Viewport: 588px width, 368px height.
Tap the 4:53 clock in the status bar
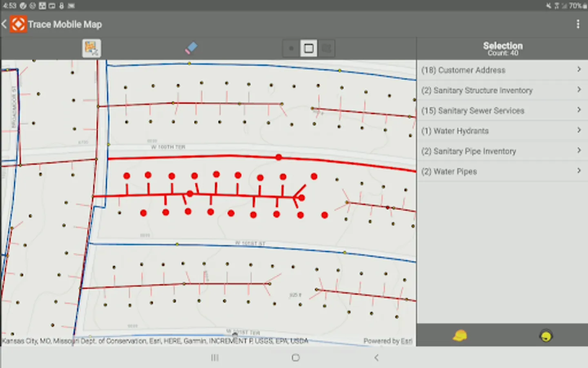click(9, 6)
